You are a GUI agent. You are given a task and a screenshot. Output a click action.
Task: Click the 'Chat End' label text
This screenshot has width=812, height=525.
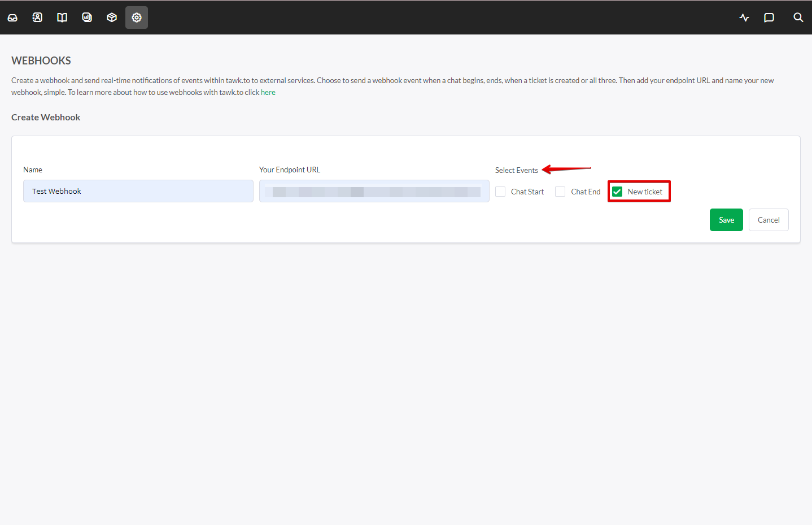click(586, 192)
